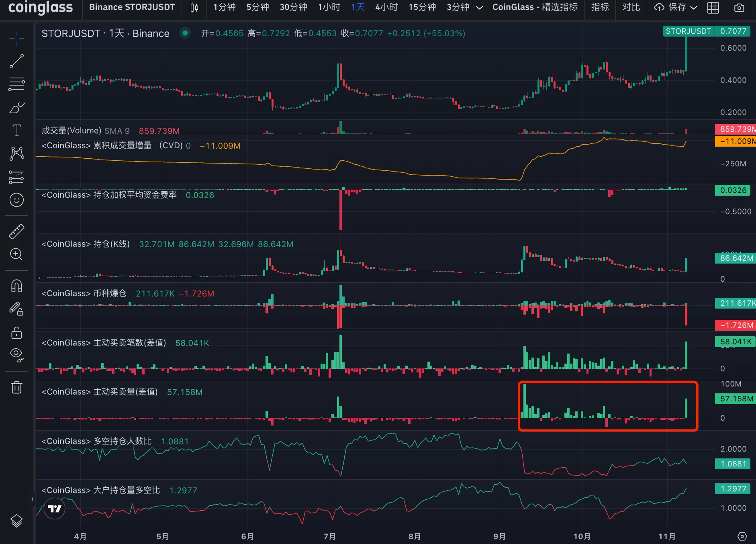756x544 pixels.
Task: Select the crosshair cursor tool
Action: pos(16,38)
